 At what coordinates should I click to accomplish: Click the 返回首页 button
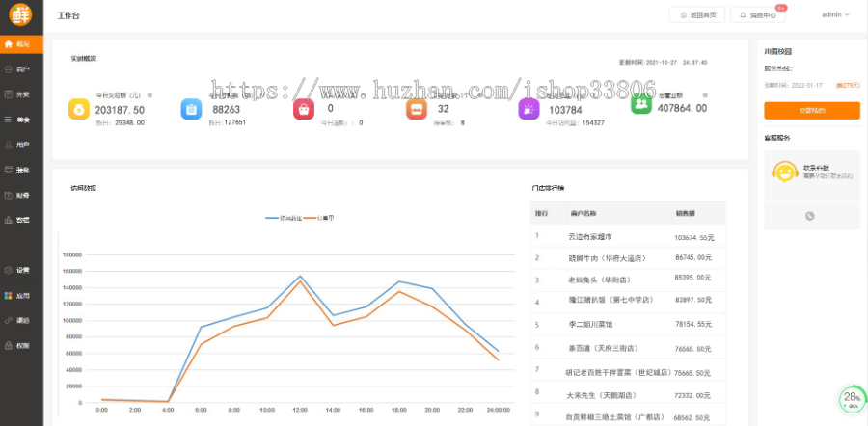697,14
